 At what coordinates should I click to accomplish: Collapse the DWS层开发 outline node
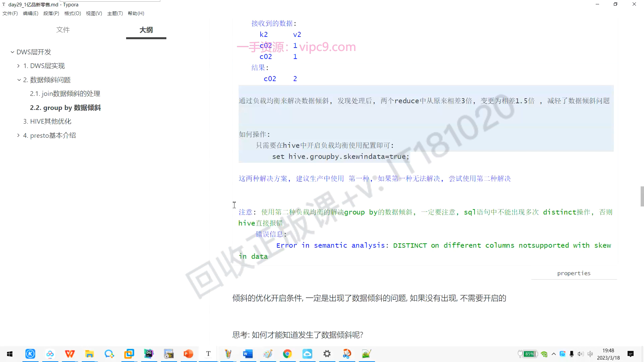coord(12,52)
